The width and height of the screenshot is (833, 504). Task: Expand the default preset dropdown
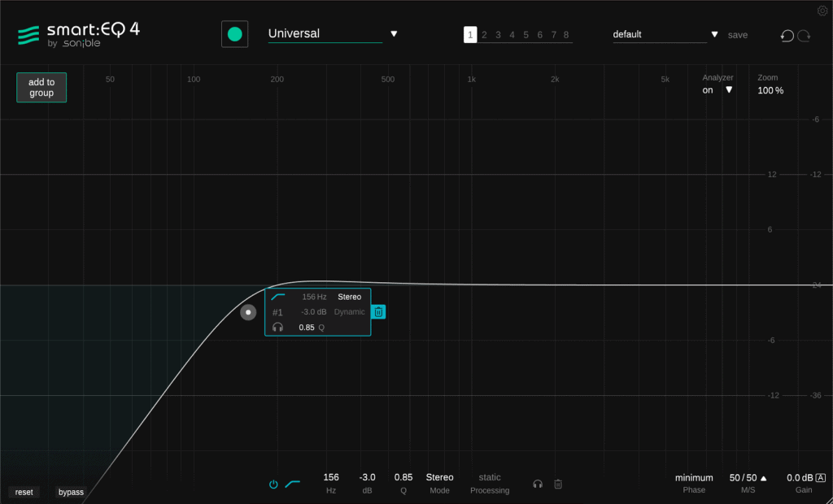tap(714, 34)
